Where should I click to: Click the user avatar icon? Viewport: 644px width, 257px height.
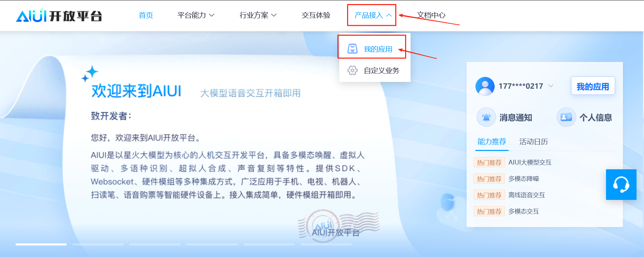click(485, 86)
